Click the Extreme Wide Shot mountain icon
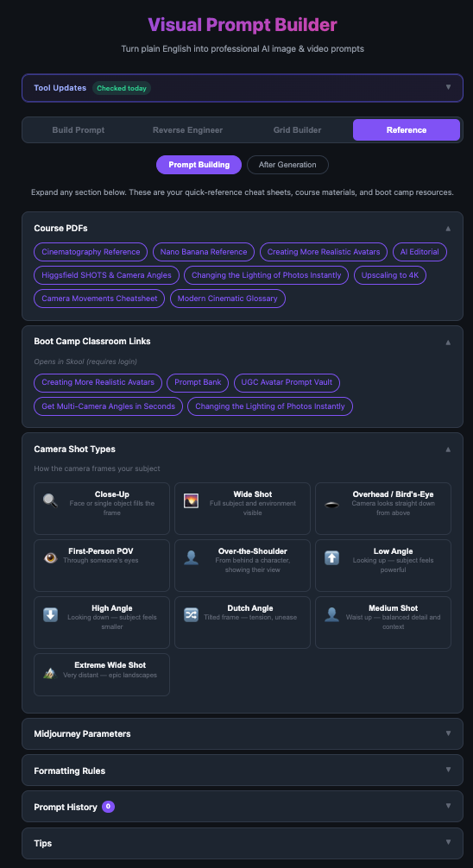Viewport: 473px width, 868px height. click(50, 672)
